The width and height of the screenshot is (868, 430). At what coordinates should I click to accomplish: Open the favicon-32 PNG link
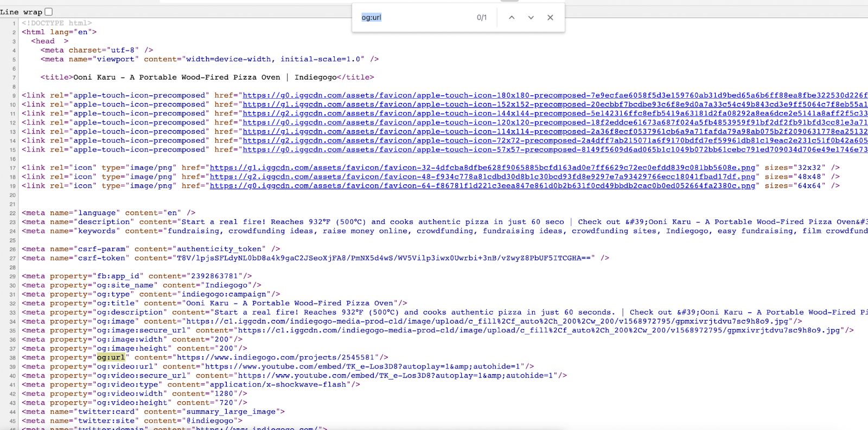pyautogui.click(x=482, y=168)
